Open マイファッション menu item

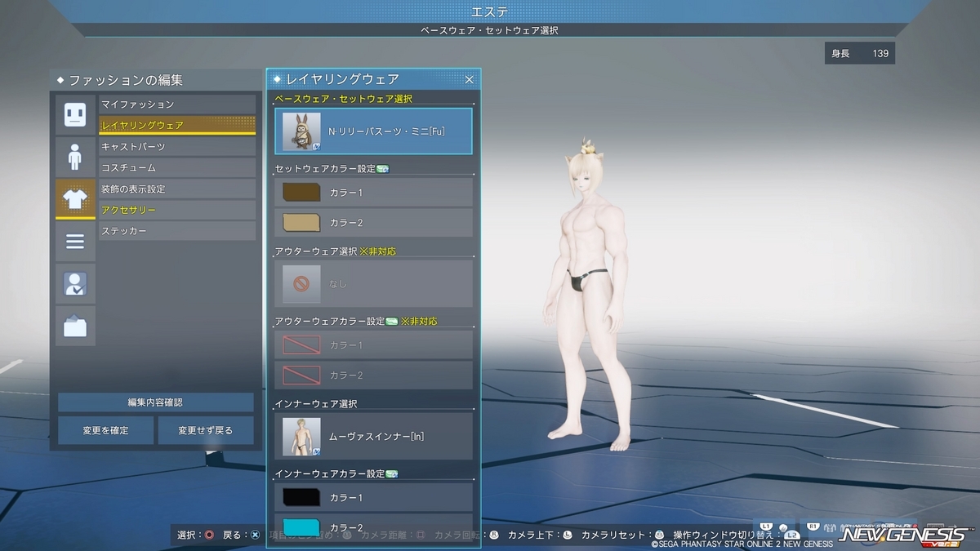177,104
